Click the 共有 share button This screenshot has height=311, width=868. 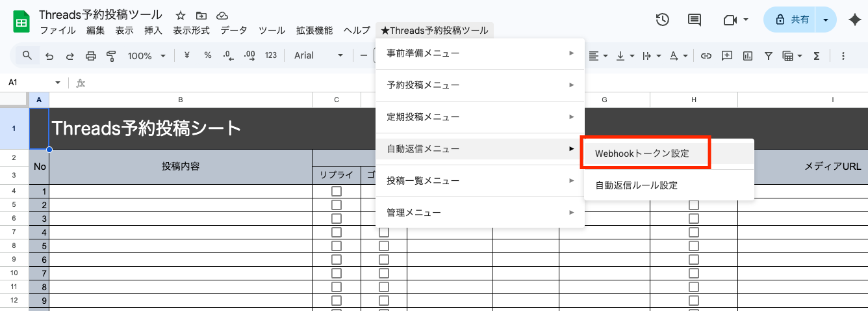[791, 20]
